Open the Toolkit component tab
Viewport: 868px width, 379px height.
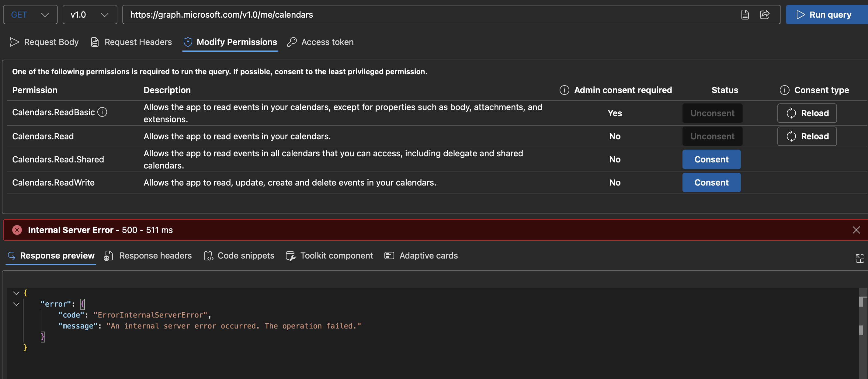330,256
